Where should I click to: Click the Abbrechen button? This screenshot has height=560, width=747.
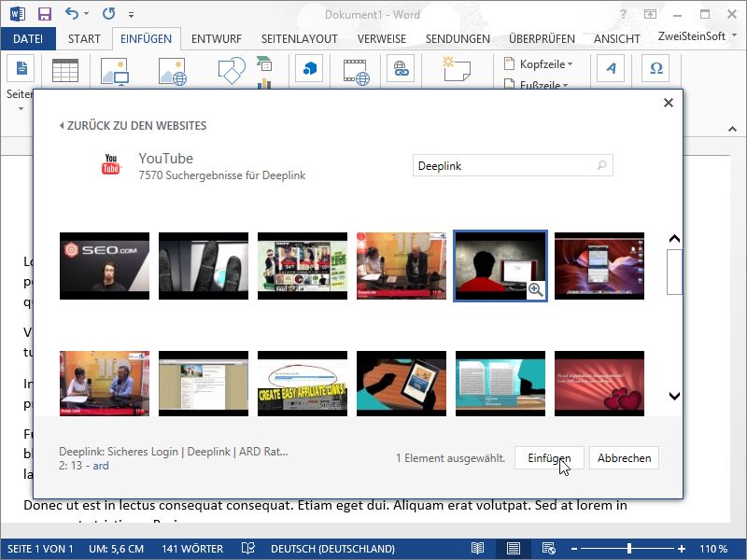[624, 458]
